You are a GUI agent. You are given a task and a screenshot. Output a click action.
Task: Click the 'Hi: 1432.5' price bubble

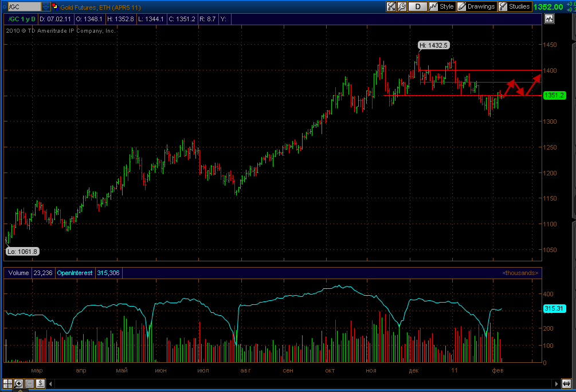click(433, 45)
